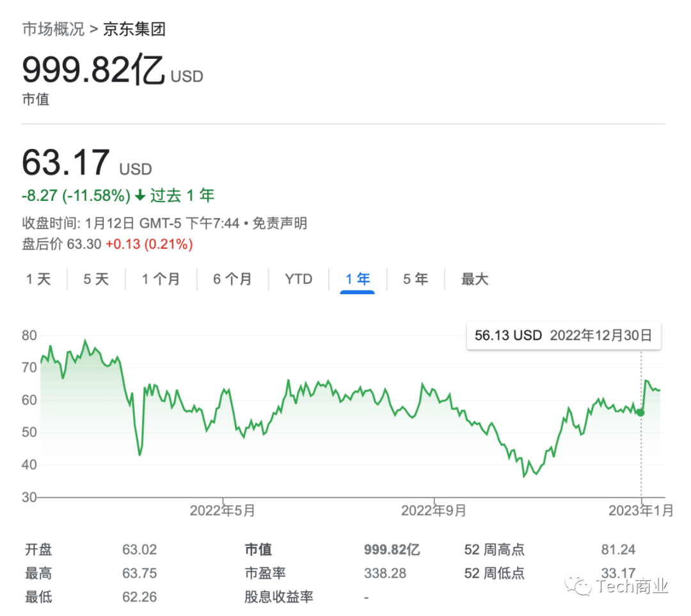The image size is (691, 616).
Task: Click the 市场概况 breadcrumb link
Action: 53,29
